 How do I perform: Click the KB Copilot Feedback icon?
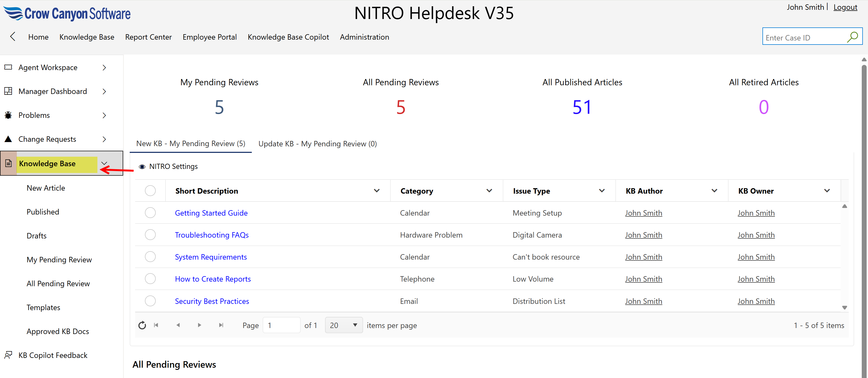(x=8, y=355)
